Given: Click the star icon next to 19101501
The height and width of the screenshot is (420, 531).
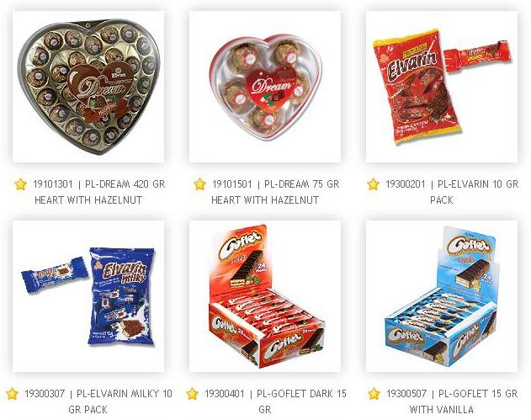Looking at the screenshot, I should 199,184.
